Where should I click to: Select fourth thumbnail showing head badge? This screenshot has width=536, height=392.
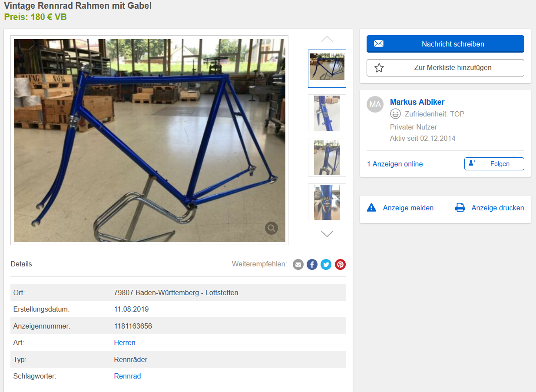point(327,202)
